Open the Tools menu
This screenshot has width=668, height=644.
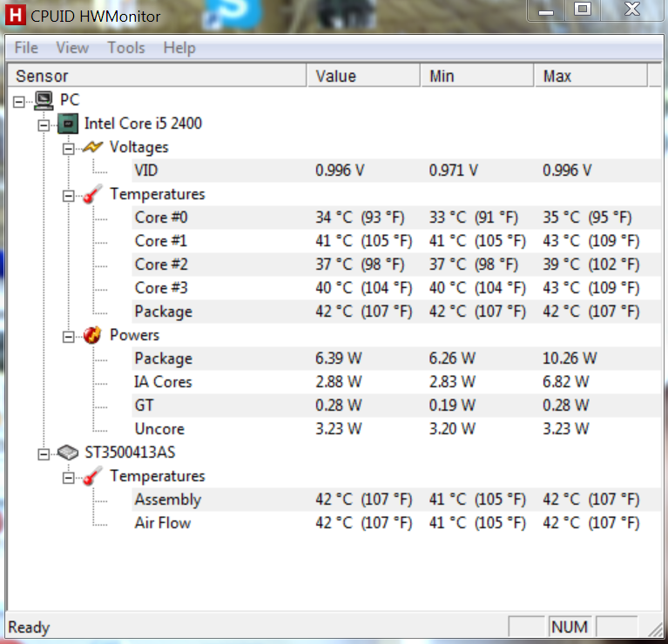click(x=126, y=48)
